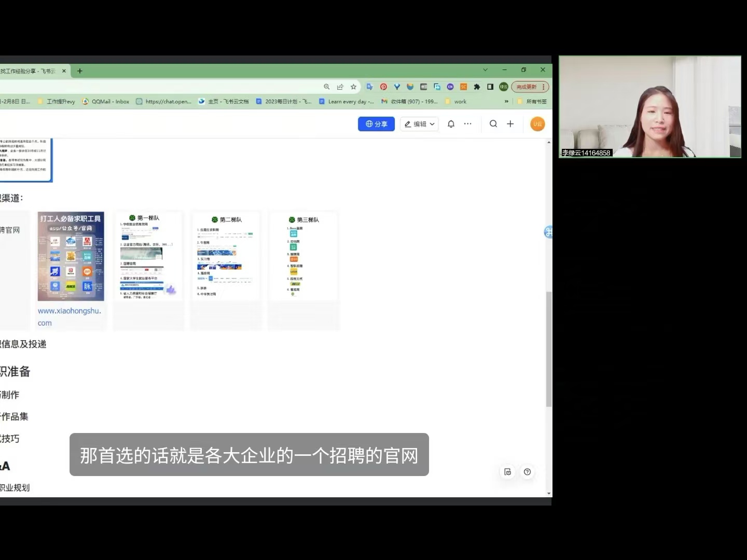Click the blue 分享 share button
The height and width of the screenshot is (560, 747).
(376, 124)
